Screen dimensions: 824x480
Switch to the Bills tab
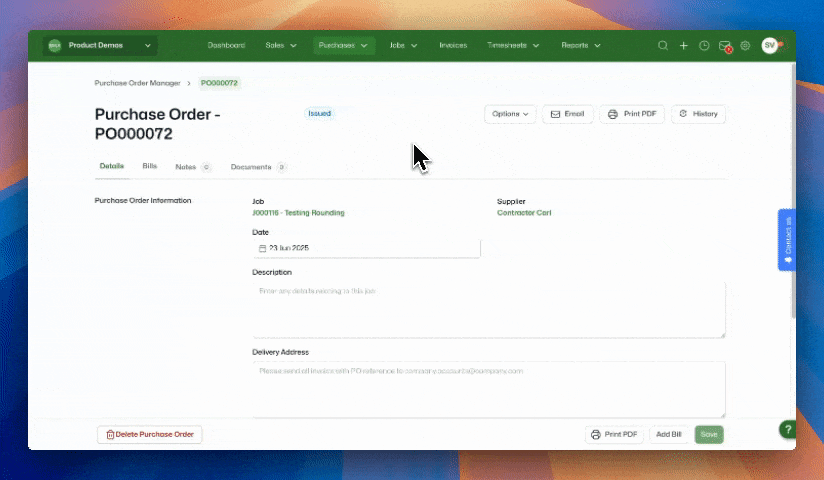[150, 167]
